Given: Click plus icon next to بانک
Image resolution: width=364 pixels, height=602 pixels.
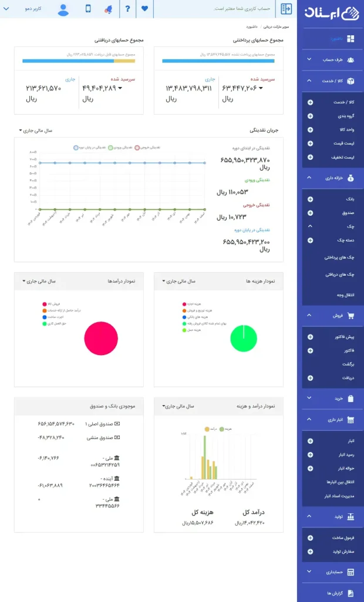Looking at the screenshot, I should point(310,199).
